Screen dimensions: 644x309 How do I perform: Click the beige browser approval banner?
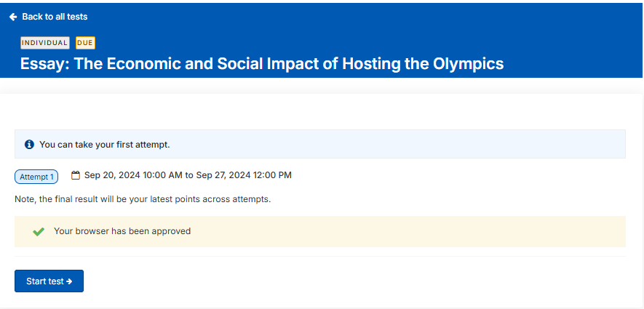(x=320, y=231)
